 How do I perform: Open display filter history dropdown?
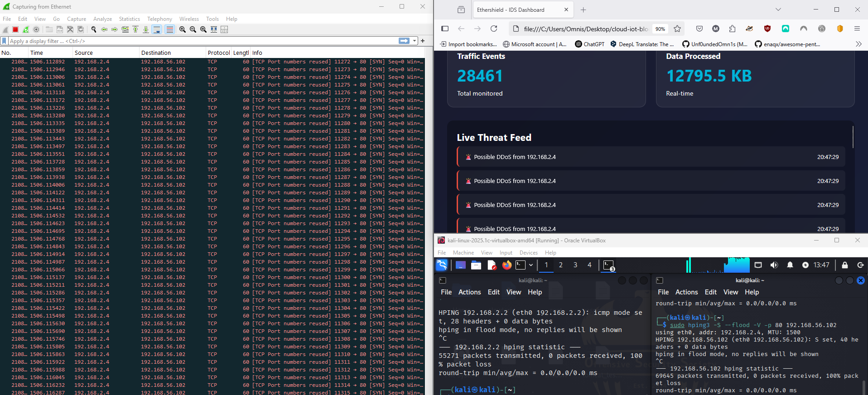pos(415,41)
